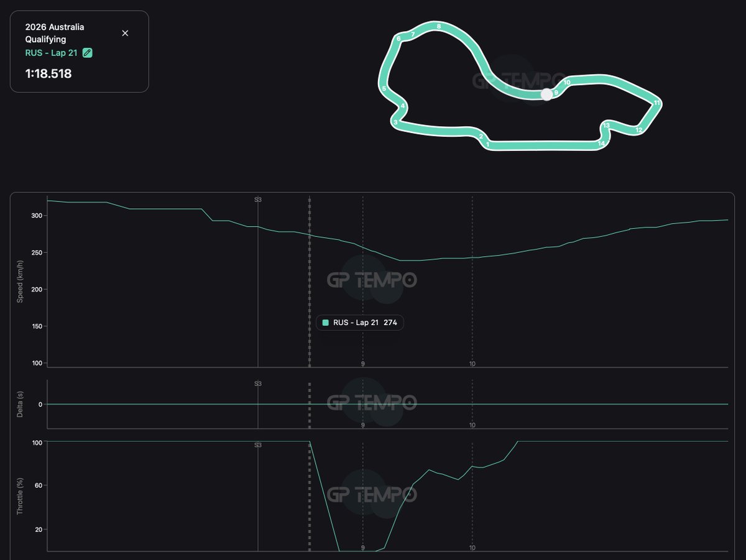Click the 274 speed value in the tooltip

390,323
